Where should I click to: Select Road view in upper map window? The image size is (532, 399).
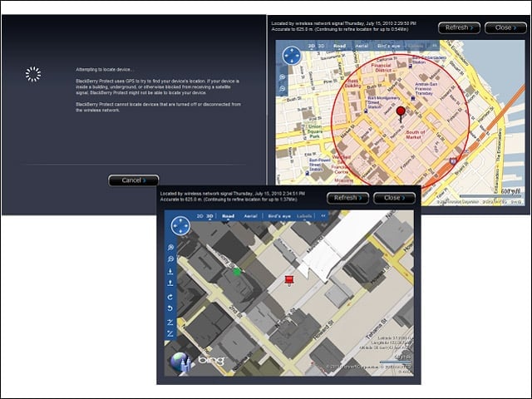pyautogui.click(x=339, y=46)
